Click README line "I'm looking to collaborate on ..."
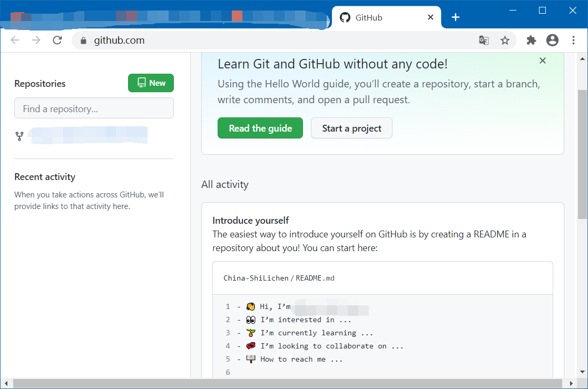Image resolution: width=588 pixels, height=389 pixels. (x=332, y=346)
